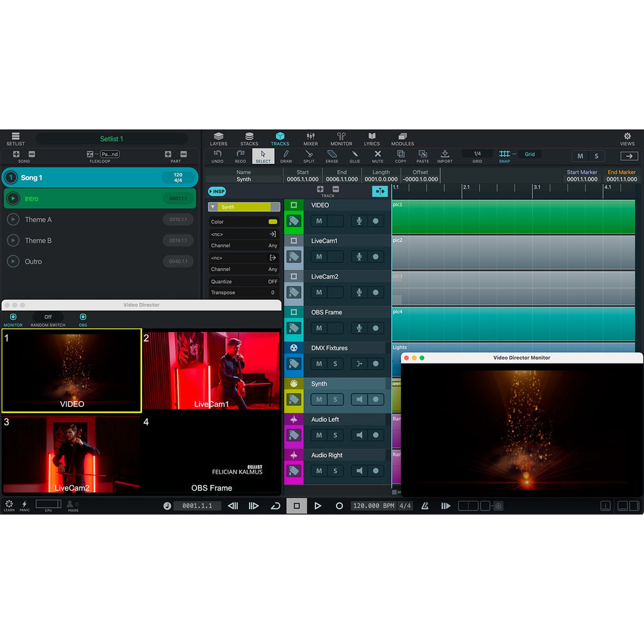
Task: Select the OBS Frame video thumbnail
Action: pos(211,454)
